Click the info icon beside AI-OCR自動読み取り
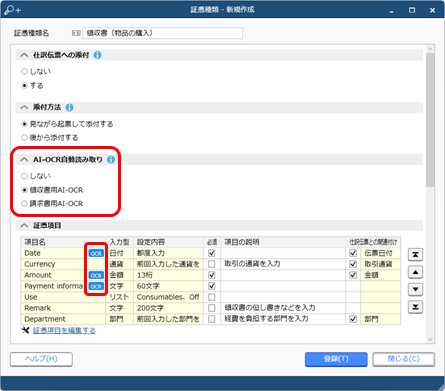 pyautogui.click(x=111, y=160)
